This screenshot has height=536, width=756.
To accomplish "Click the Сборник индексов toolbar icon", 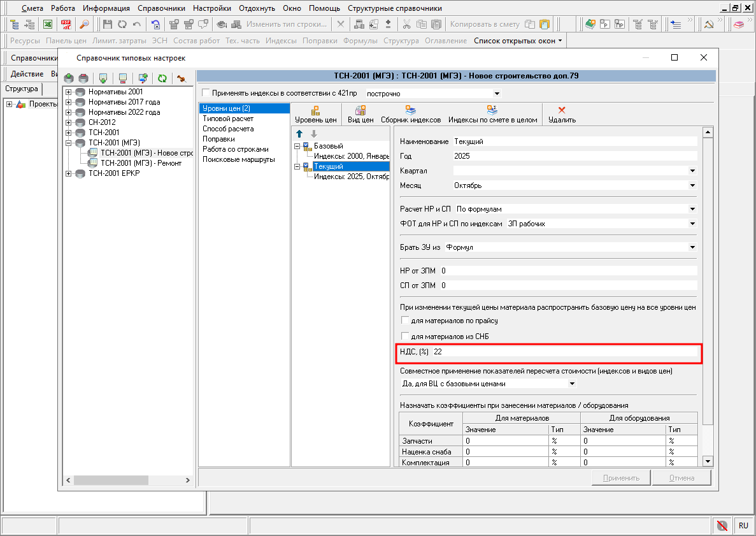I will tap(411, 110).
